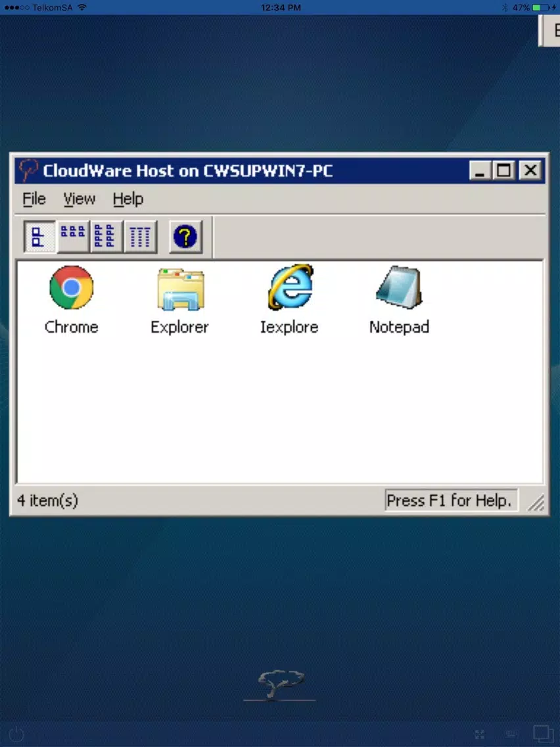Click the "4 item(s)" status text
Viewport: 560px width, 747px height.
[x=47, y=500]
